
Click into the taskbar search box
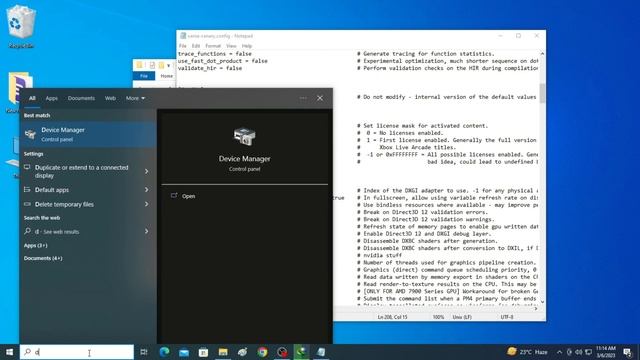[77, 352]
